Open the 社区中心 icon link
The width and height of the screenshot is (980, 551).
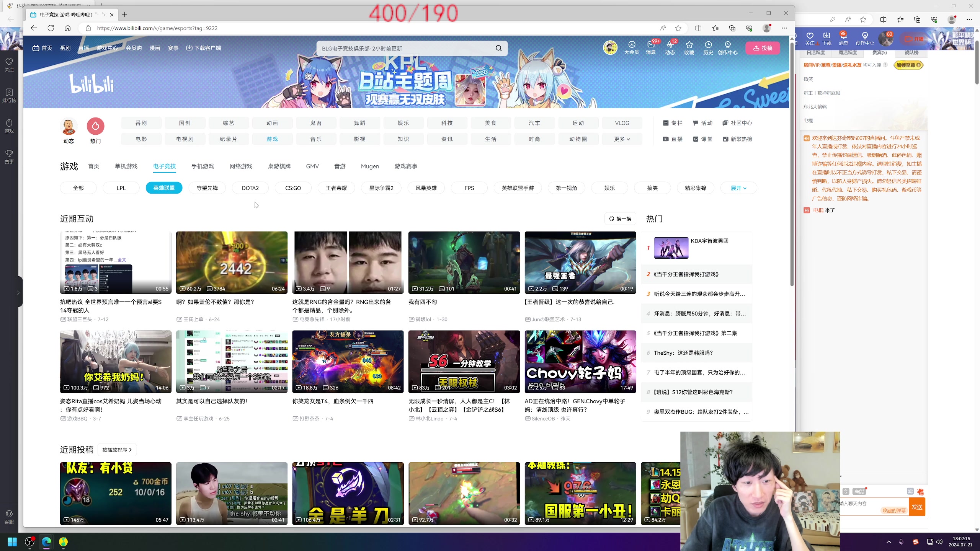pos(737,123)
